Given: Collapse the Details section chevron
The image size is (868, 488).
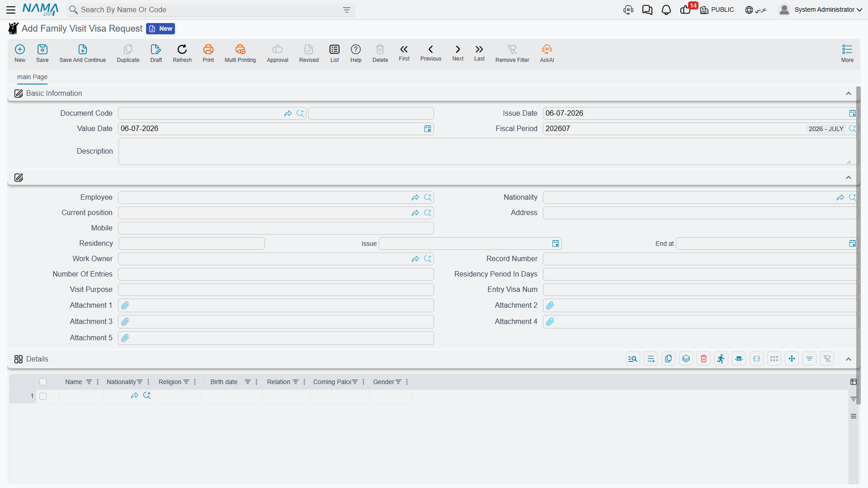Looking at the screenshot, I should pos(849,359).
